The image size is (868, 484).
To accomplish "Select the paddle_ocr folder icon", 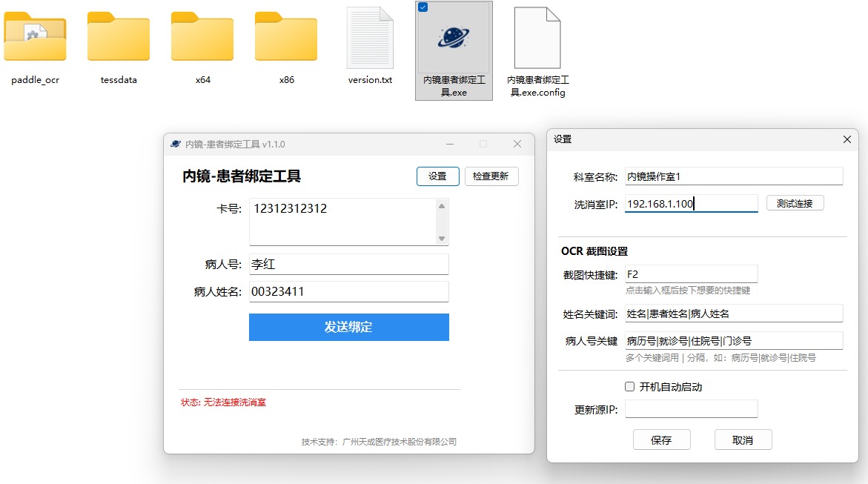I will tap(35, 36).
